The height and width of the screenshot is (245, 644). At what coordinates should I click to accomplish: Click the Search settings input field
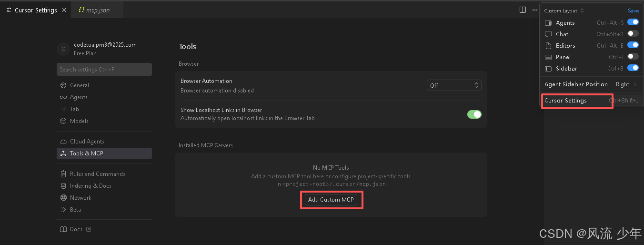[104, 70]
